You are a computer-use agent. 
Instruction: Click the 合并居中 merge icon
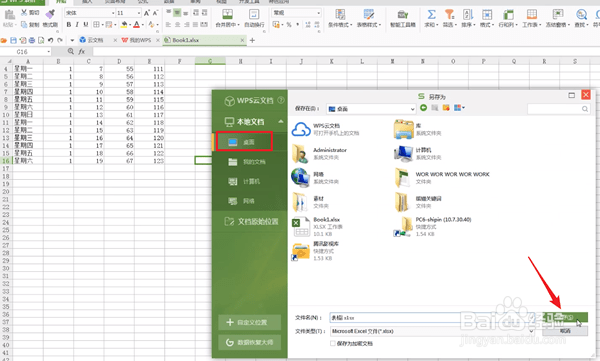(x=227, y=15)
